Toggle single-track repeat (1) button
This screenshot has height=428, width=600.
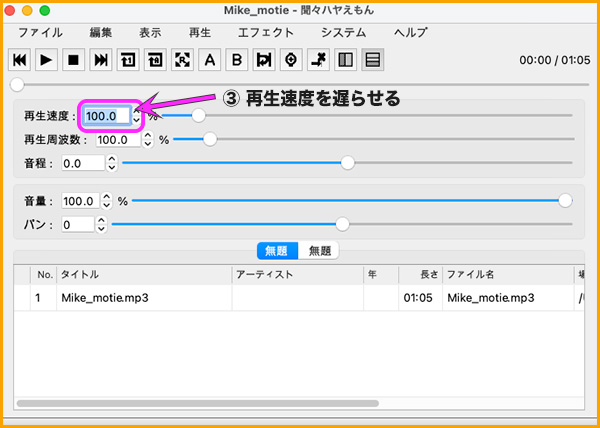(x=128, y=60)
